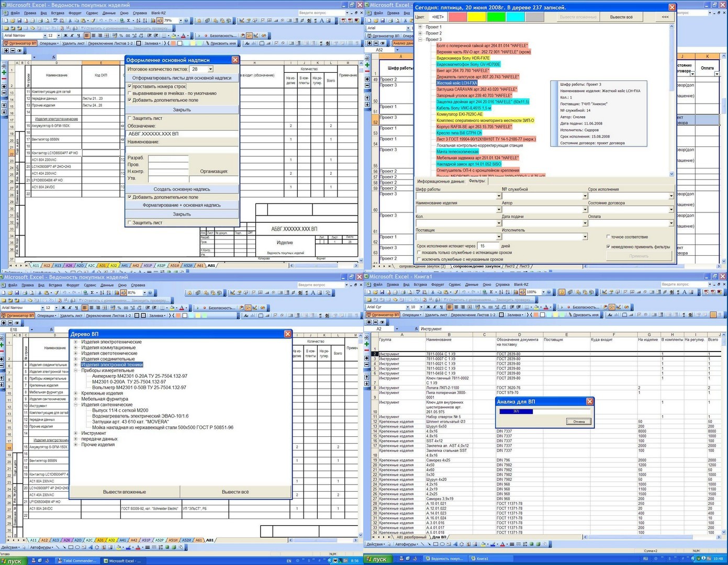The height and width of the screenshot is (565, 728).
Task: Click 'Отмена' in 'Анализ для ВП' dialog
Action: pos(578,421)
